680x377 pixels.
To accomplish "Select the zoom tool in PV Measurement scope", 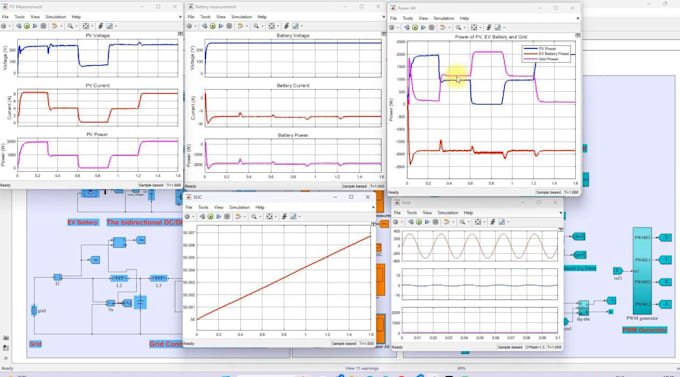I will (70, 26).
